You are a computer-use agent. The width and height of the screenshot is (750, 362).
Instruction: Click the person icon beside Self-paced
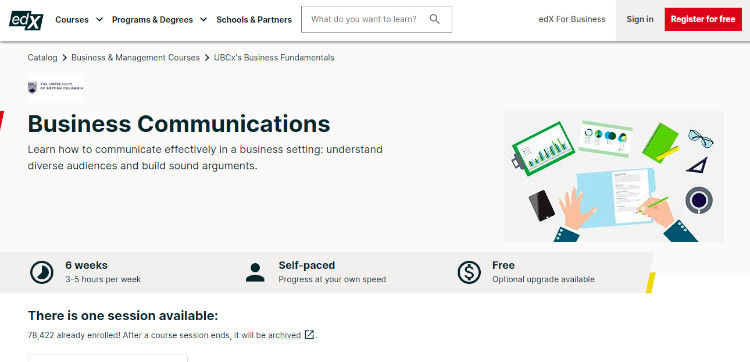(x=255, y=273)
